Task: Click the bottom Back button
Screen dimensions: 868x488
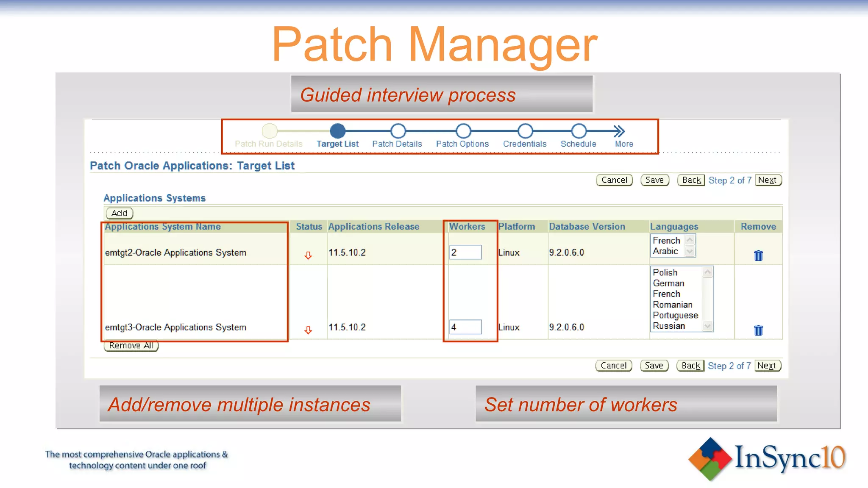Action: pos(691,366)
